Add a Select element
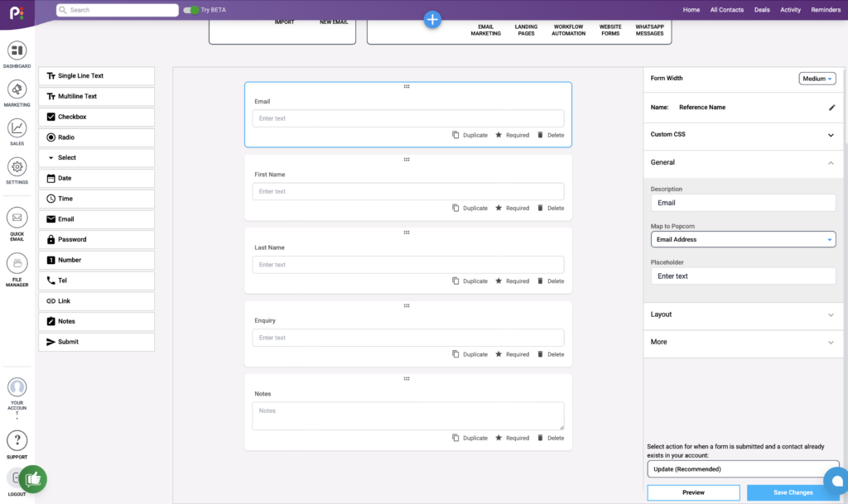The width and height of the screenshot is (848, 504). [x=96, y=158]
